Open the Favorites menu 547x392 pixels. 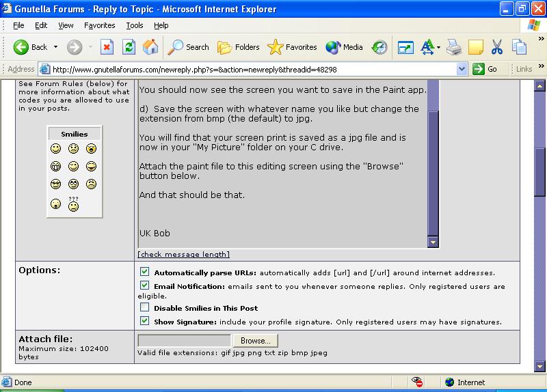pyautogui.click(x=99, y=25)
